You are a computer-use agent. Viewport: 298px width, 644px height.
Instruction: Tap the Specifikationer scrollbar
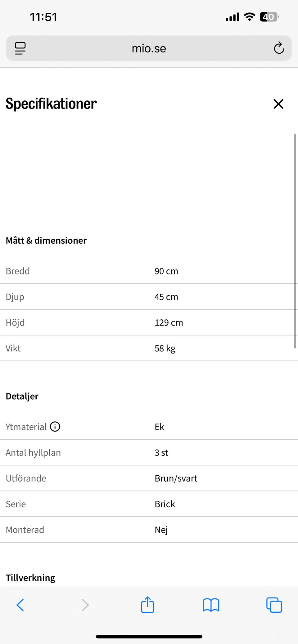click(295, 241)
